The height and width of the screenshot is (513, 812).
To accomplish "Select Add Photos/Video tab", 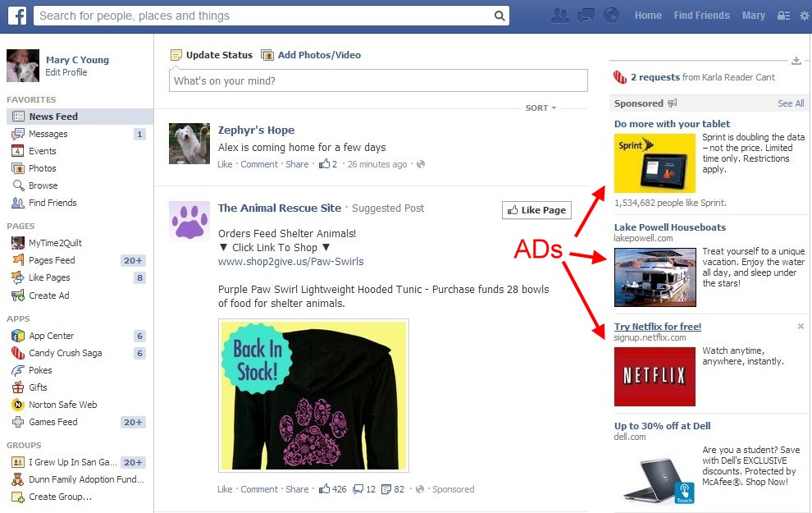I will 311,55.
